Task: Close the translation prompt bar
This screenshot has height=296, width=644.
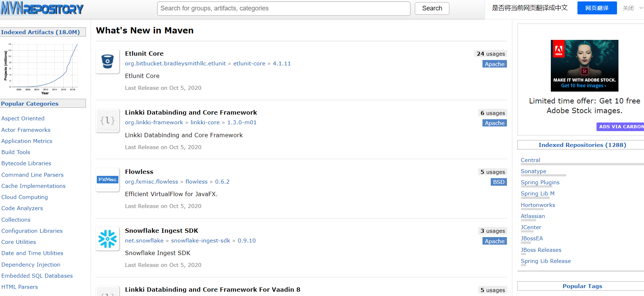Action: (628, 8)
